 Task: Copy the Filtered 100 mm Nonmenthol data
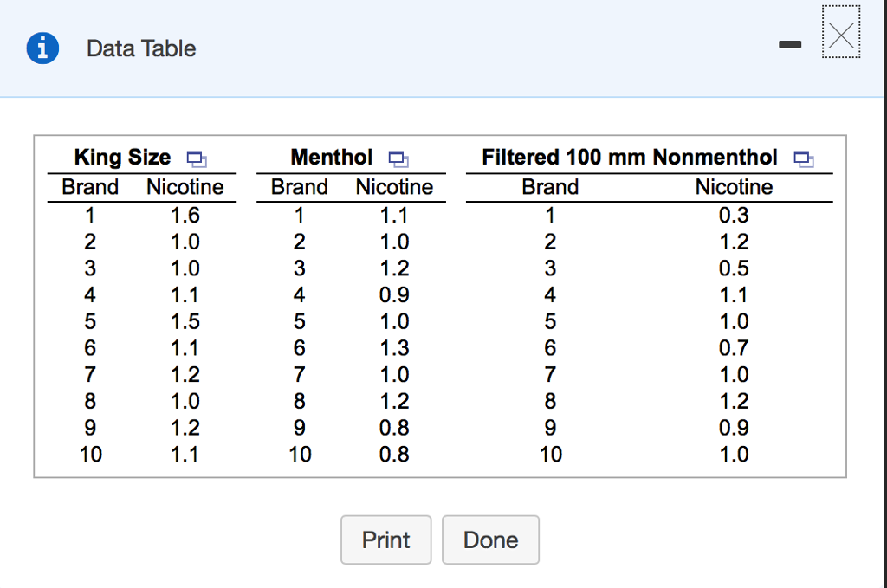click(x=804, y=159)
